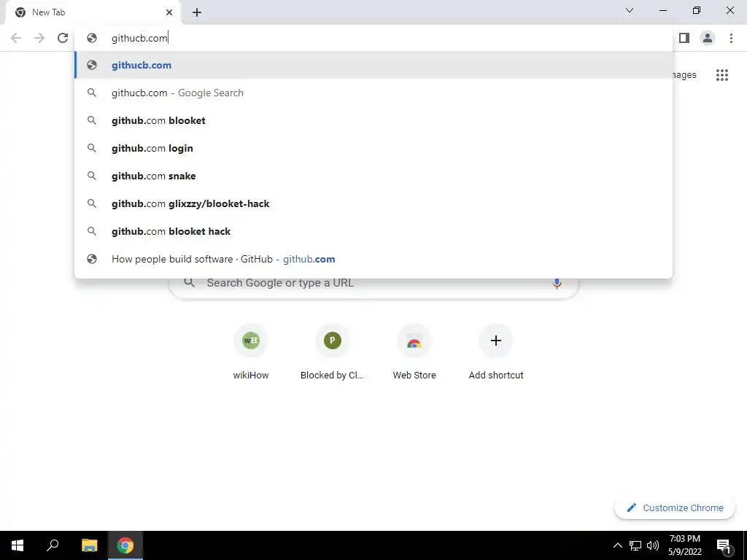The width and height of the screenshot is (747, 560).
Task: Open the wikiHow shortcut
Action: click(x=251, y=352)
